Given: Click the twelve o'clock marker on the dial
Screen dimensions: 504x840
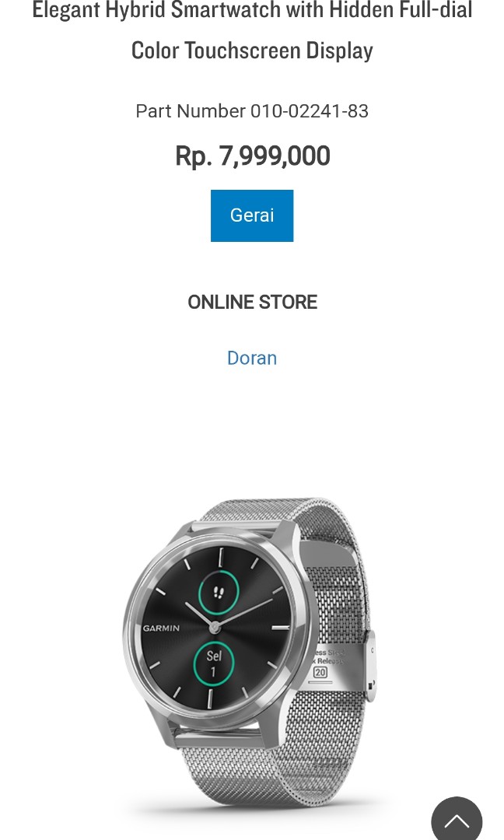Looking at the screenshot, I should (220, 557).
